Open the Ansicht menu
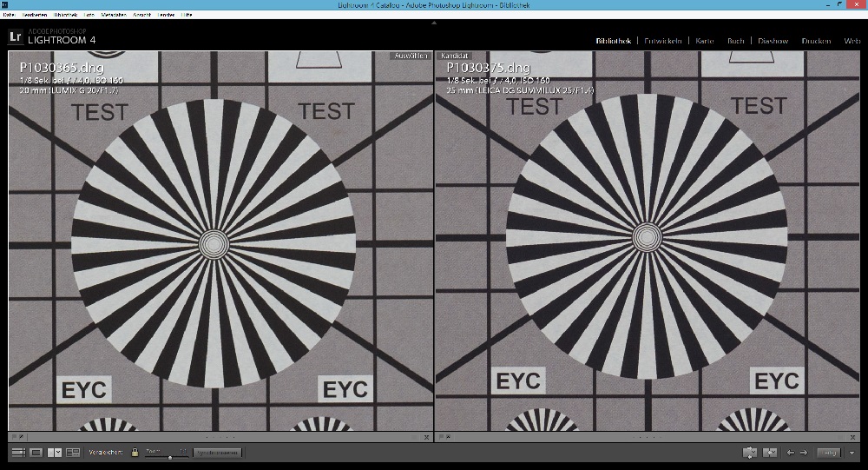This screenshot has width=868, height=470. (x=141, y=16)
